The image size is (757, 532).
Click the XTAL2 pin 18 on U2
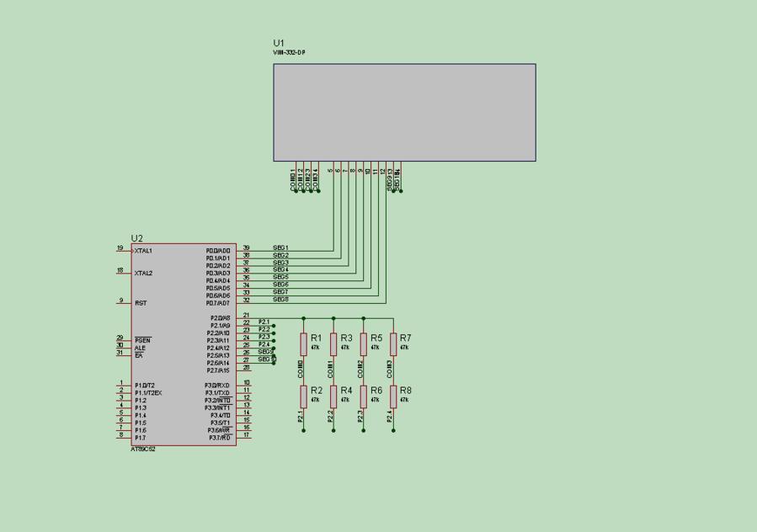(124, 273)
